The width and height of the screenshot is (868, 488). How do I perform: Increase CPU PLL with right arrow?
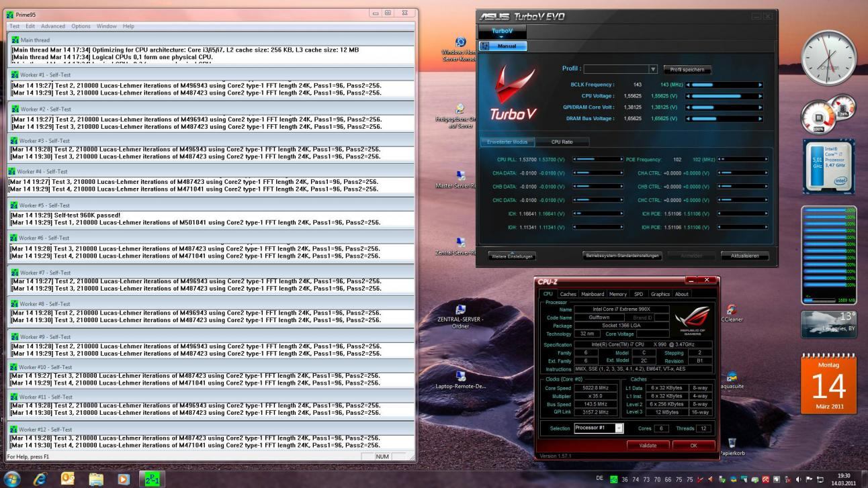tap(621, 160)
